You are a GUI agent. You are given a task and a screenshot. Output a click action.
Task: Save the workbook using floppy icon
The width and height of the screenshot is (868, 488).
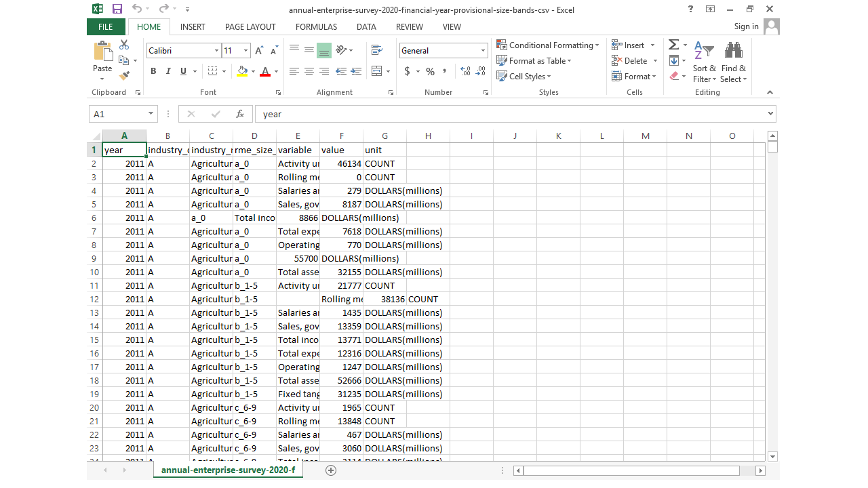[117, 9]
